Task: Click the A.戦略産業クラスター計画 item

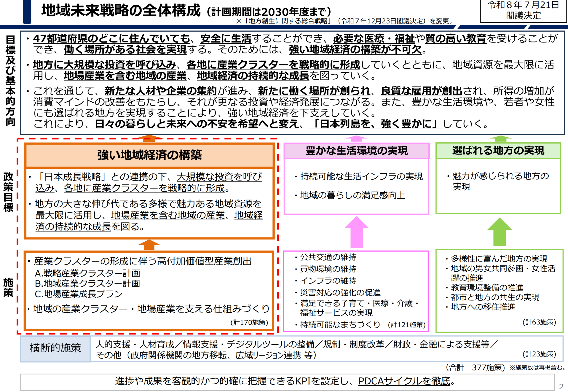Action: click(x=87, y=273)
